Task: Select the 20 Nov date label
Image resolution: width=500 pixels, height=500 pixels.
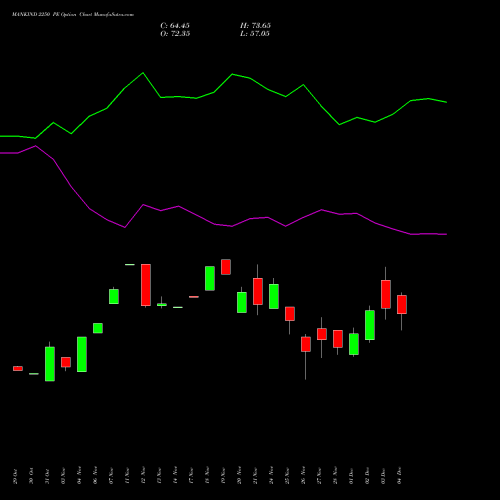Action: coord(239,476)
